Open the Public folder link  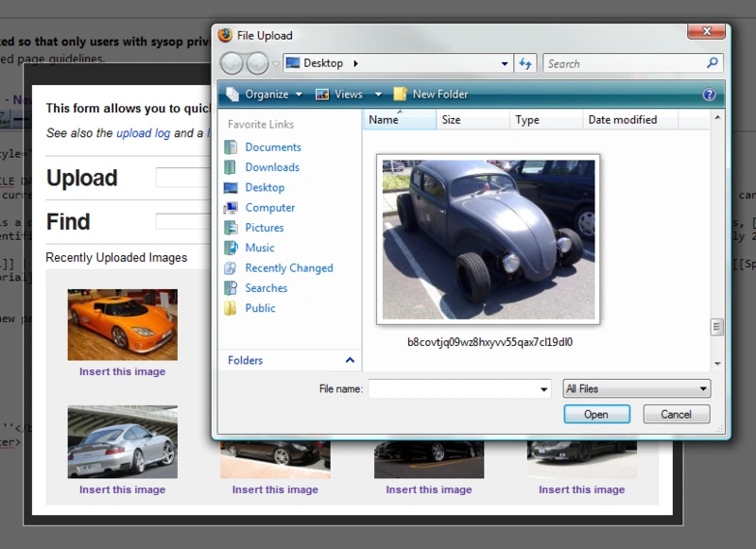pos(260,308)
